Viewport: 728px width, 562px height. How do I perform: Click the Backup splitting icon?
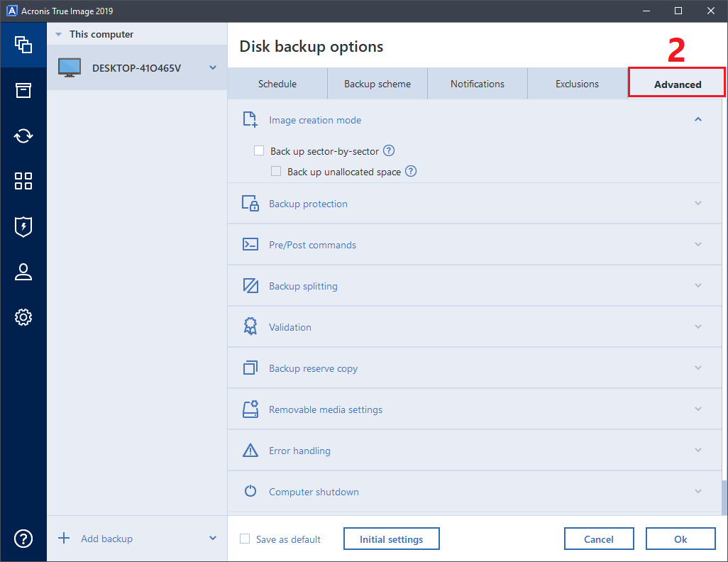(x=250, y=286)
